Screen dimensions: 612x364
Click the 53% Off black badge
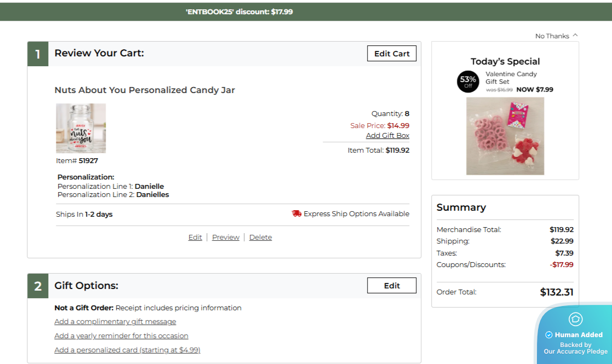468,82
